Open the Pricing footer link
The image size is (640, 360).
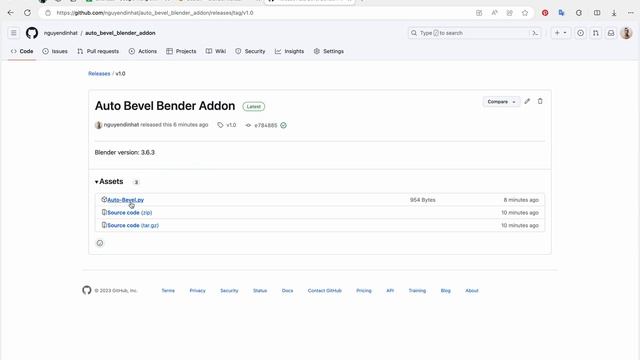point(364,291)
